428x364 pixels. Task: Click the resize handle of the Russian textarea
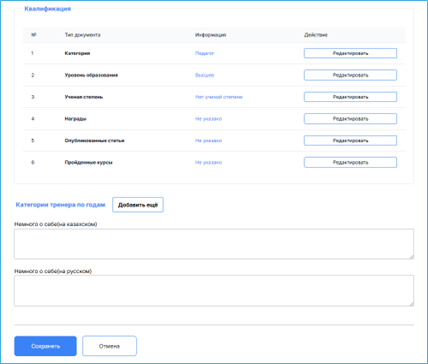click(411, 304)
